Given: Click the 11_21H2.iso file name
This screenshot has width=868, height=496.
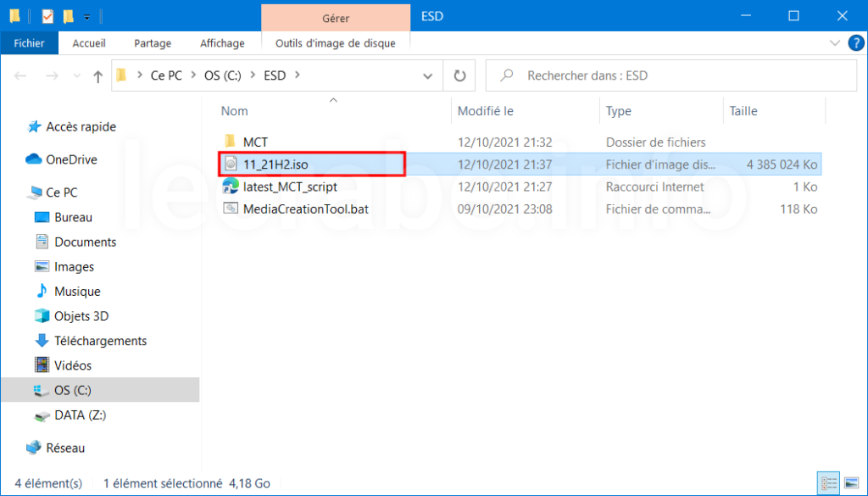Looking at the screenshot, I should pyautogui.click(x=275, y=164).
